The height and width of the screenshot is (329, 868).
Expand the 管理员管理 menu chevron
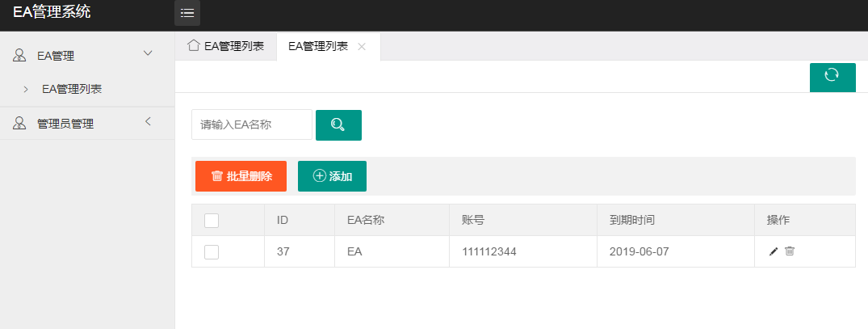[148, 121]
